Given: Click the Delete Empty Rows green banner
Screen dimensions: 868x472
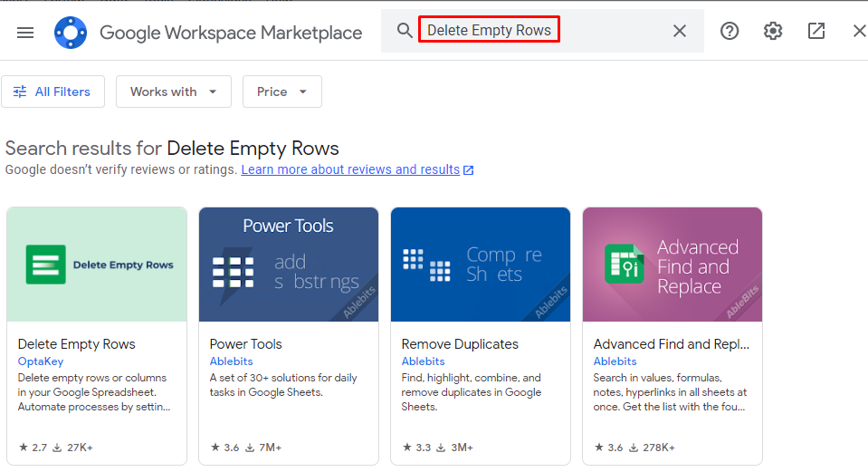Looking at the screenshot, I should 97,265.
